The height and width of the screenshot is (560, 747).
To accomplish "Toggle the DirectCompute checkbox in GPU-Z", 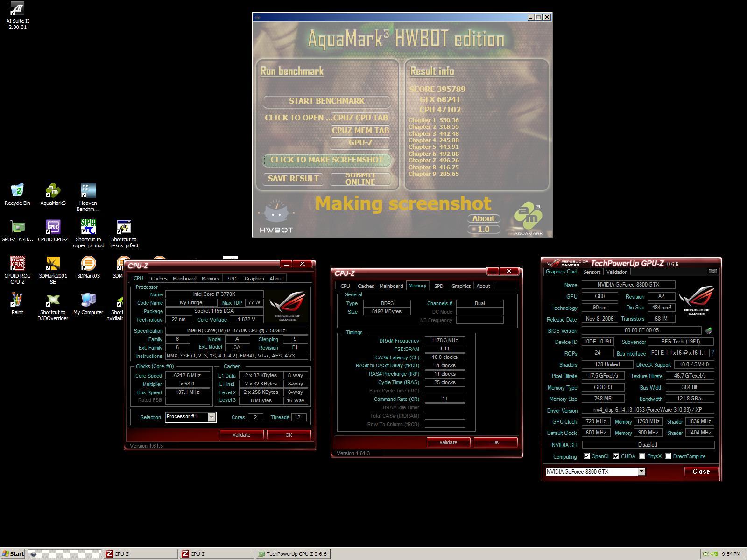I will [x=668, y=456].
